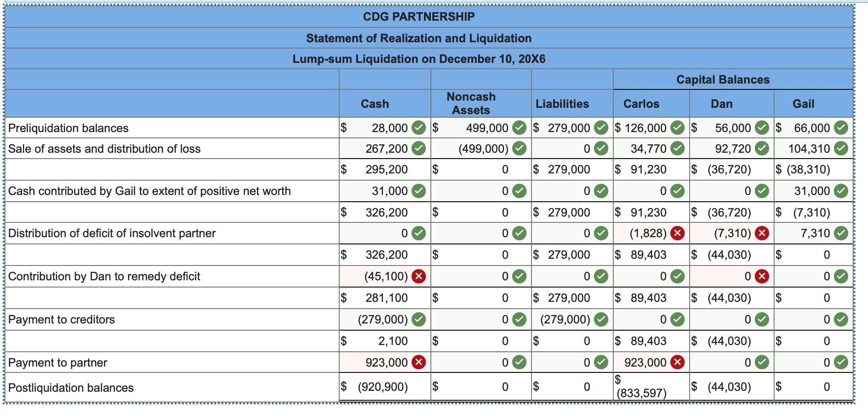This screenshot has height=416, width=868.
Task: Click the Noncash Assets check in Payment to partner row
Action: tap(519, 362)
